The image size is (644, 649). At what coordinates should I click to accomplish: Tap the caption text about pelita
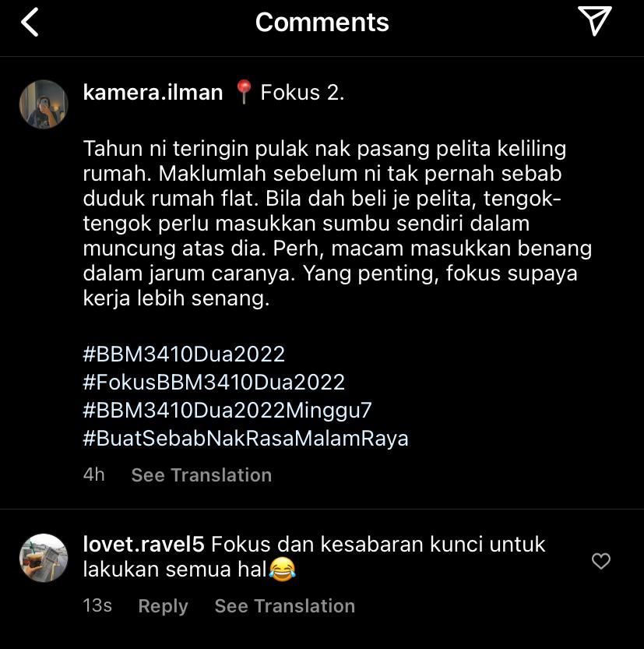click(x=337, y=224)
